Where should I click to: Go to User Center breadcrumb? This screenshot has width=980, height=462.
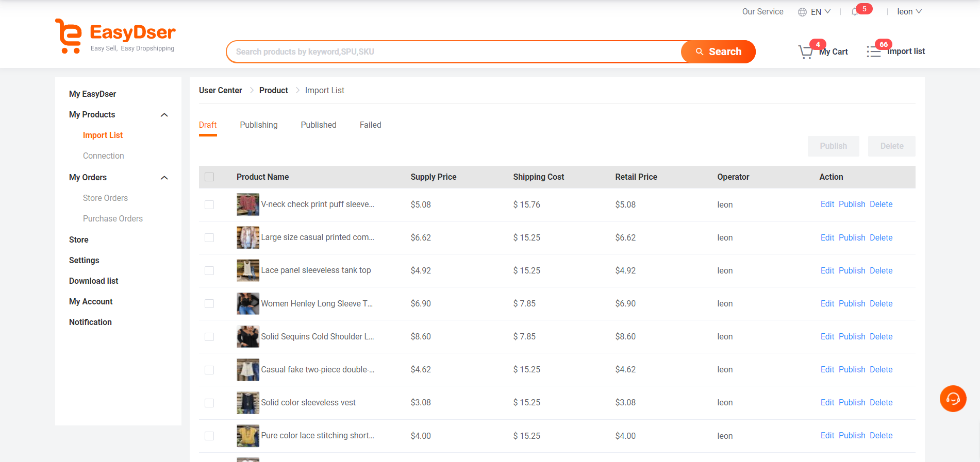(221, 91)
